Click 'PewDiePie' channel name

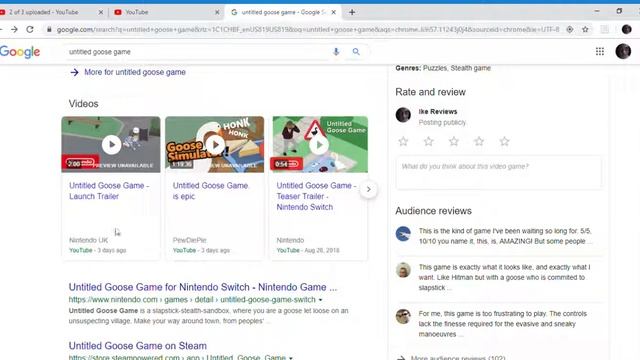pos(189,240)
